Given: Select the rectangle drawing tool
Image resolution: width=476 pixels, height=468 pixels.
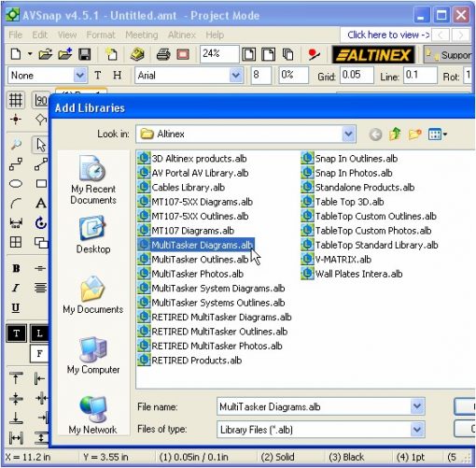Looking at the screenshot, I should [41, 183].
